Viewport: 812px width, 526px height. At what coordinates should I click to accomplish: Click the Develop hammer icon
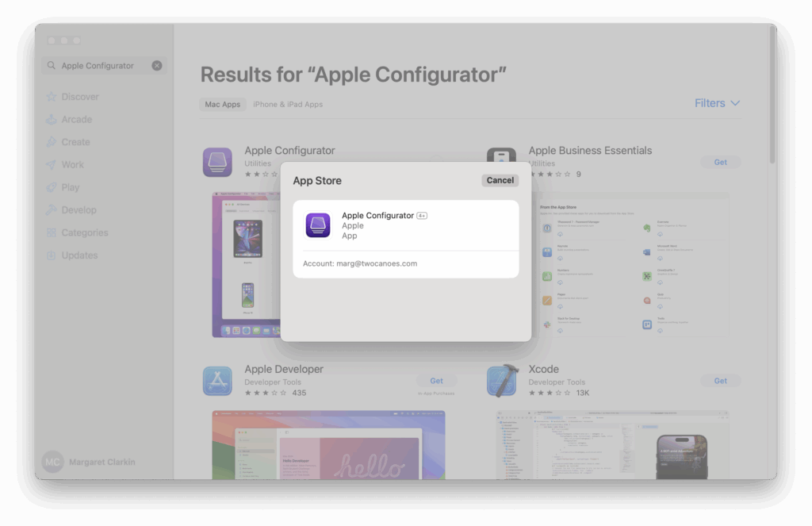click(x=51, y=210)
